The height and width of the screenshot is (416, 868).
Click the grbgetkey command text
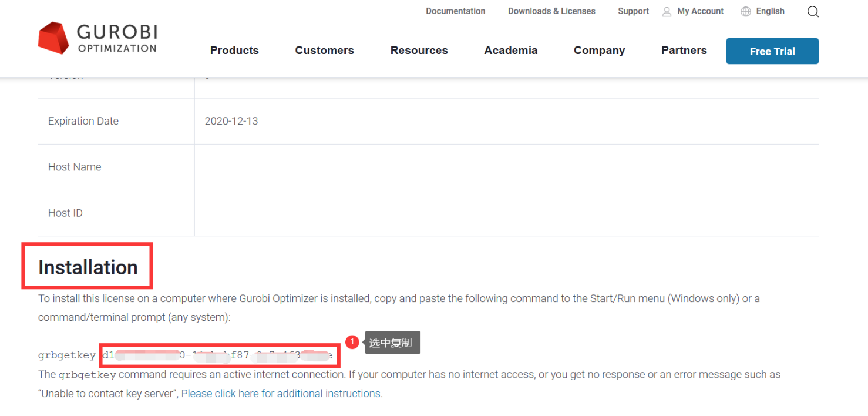[67, 355]
